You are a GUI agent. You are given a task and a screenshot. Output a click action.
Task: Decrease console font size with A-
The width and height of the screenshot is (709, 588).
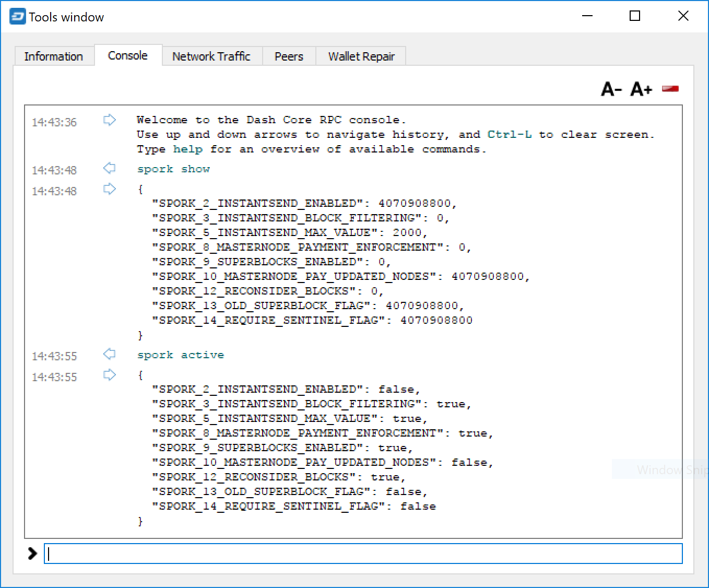(611, 89)
